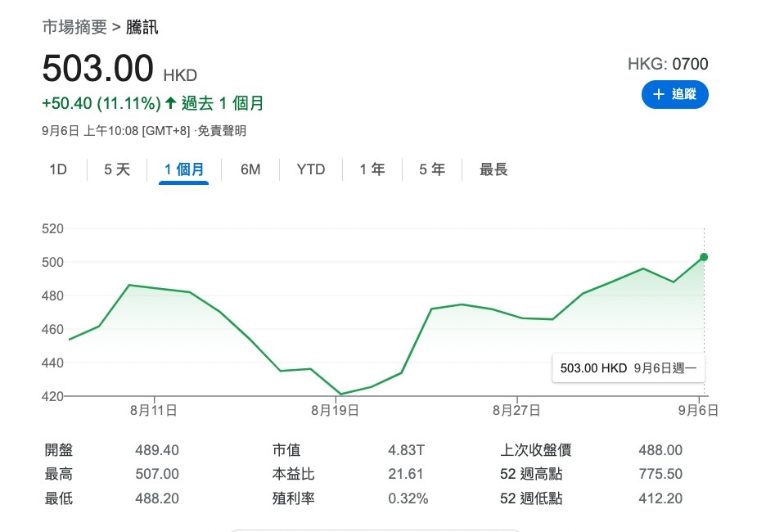Screen dimensions: 757x532
Task: Click the green up arrow beside 11.11%
Action: (170, 104)
